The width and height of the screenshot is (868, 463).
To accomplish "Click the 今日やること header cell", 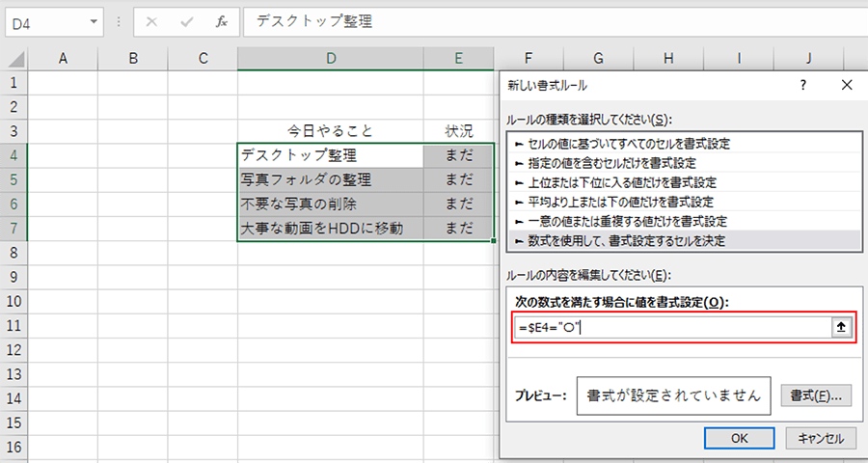I will [x=331, y=131].
